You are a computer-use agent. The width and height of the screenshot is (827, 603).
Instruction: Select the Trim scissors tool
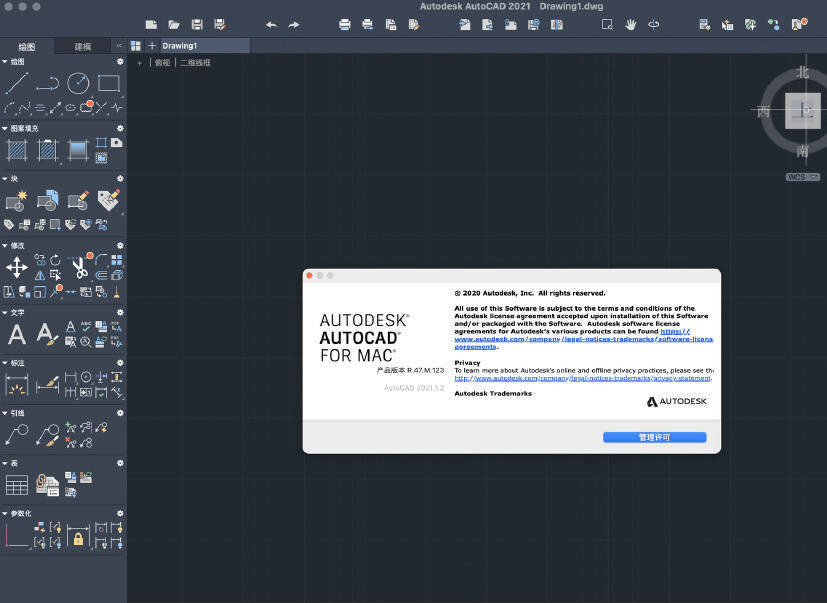pyautogui.click(x=80, y=267)
